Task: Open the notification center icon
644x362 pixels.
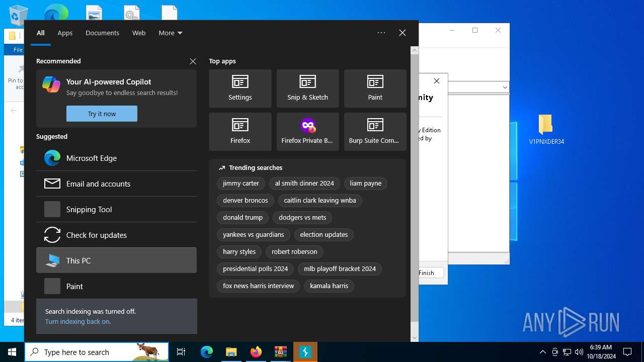Action: [x=627, y=352]
